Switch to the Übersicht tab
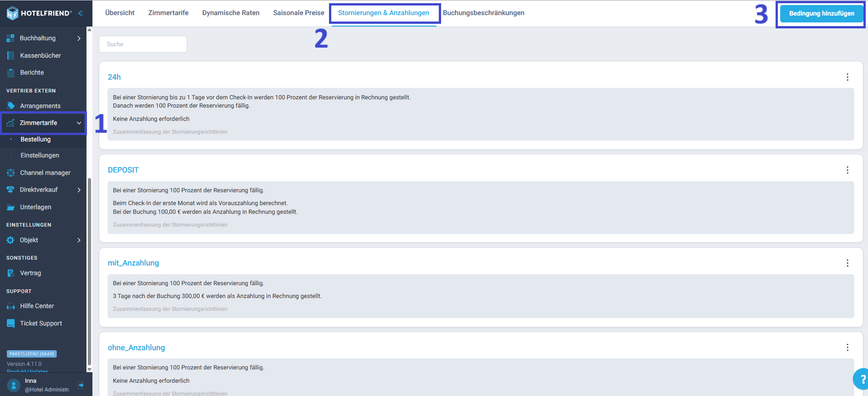 [120, 13]
